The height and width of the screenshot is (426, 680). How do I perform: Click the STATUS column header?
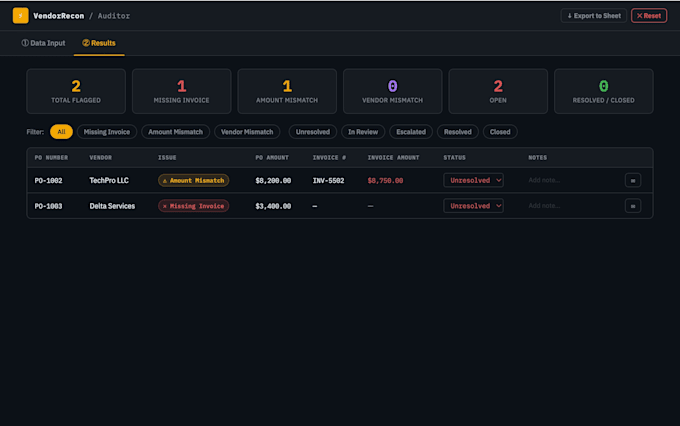pos(454,157)
